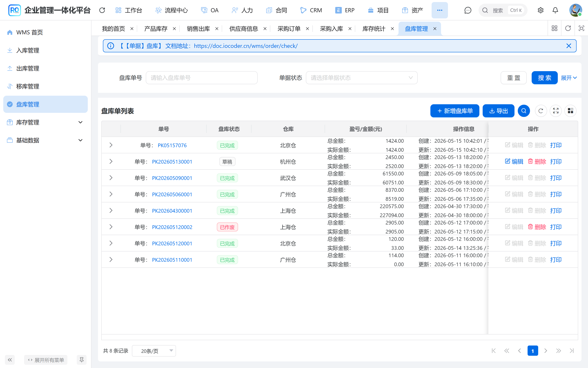Print order PK202605110001

point(556,260)
